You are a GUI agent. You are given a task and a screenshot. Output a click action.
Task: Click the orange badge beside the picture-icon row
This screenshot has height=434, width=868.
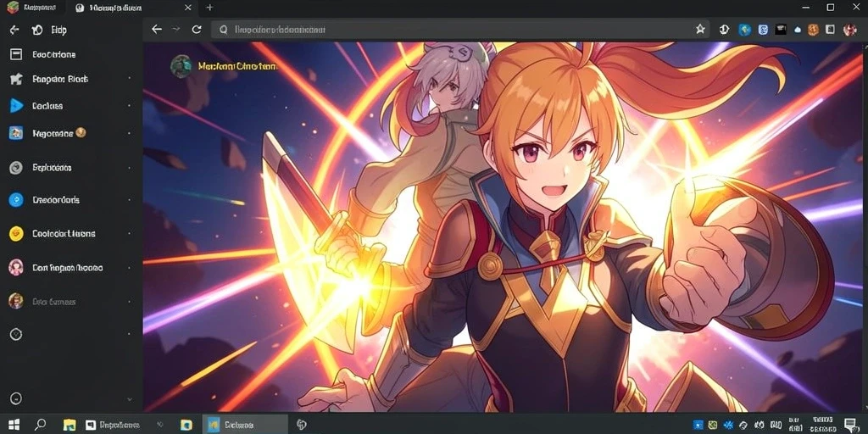pos(81,132)
